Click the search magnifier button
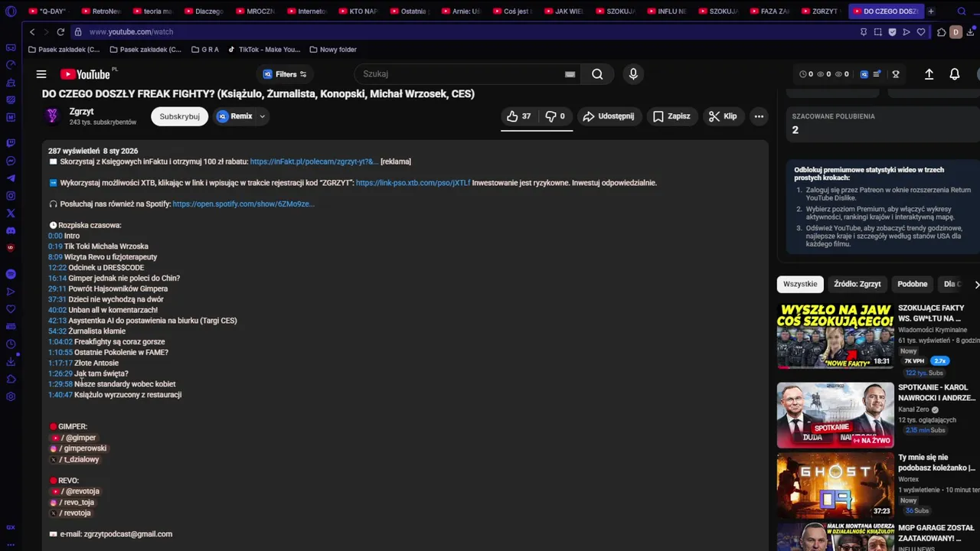Viewport: 980px width, 551px height. tap(597, 74)
